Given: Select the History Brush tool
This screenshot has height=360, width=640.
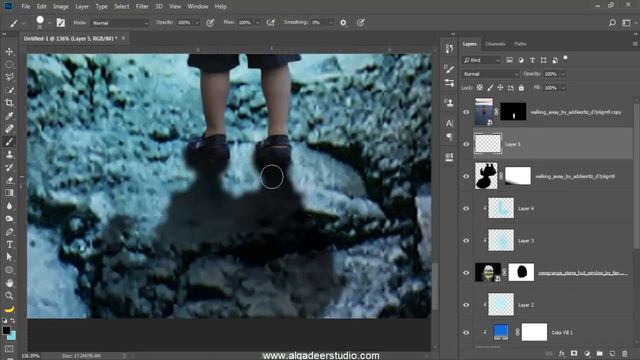Looking at the screenshot, I should pos(9,167).
